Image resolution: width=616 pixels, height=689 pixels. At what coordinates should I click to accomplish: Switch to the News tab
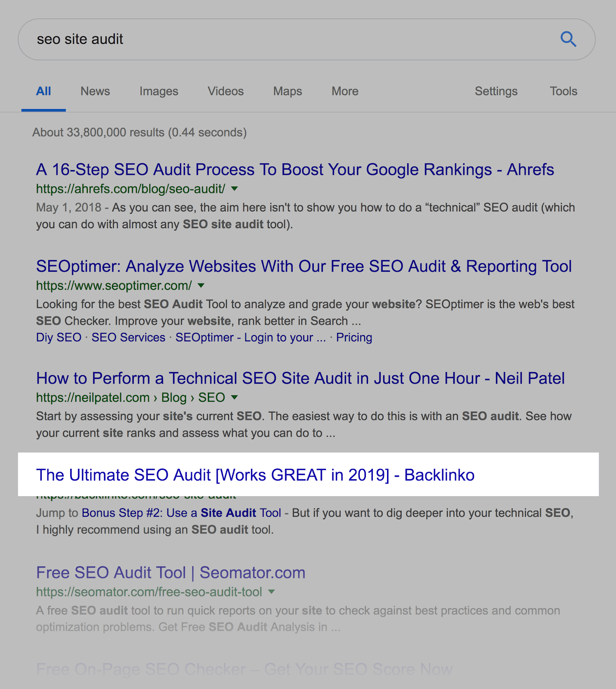point(95,91)
